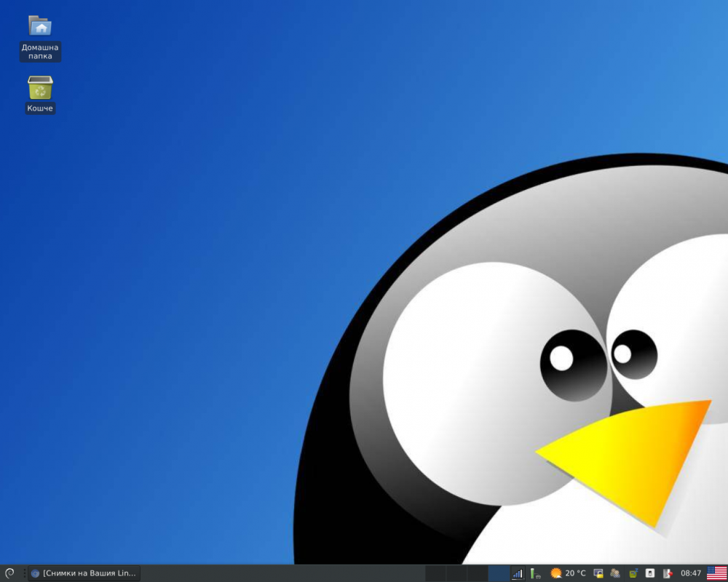Image resolution: width=728 pixels, height=582 pixels.
Task: Log out using red arrow door icon
Action: (668, 573)
